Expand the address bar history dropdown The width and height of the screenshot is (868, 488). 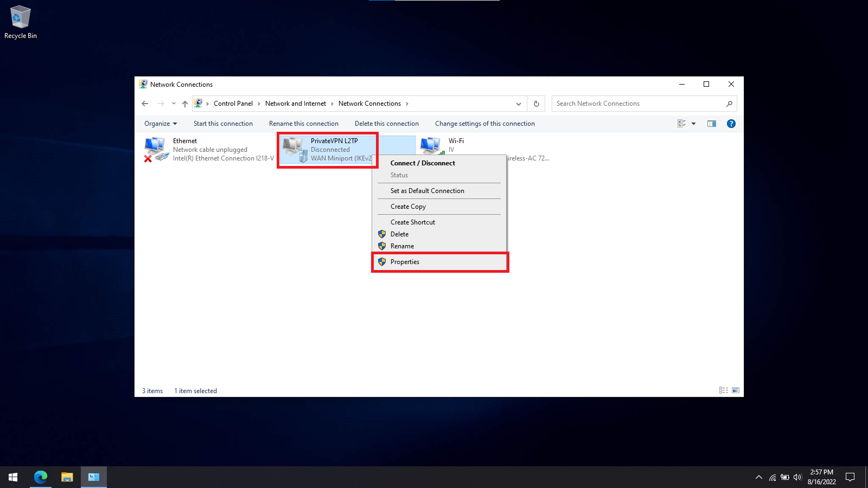(x=518, y=104)
